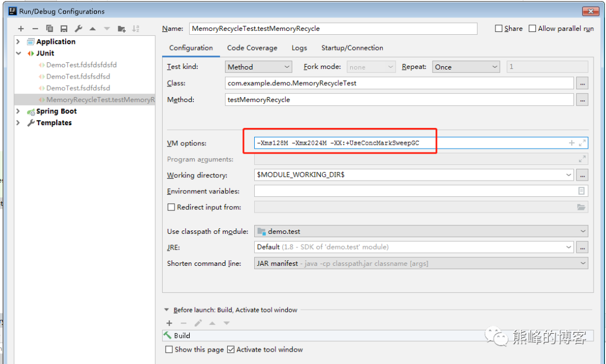Open the Startup/Connection tab
This screenshot has height=364, width=606.
point(352,48)
